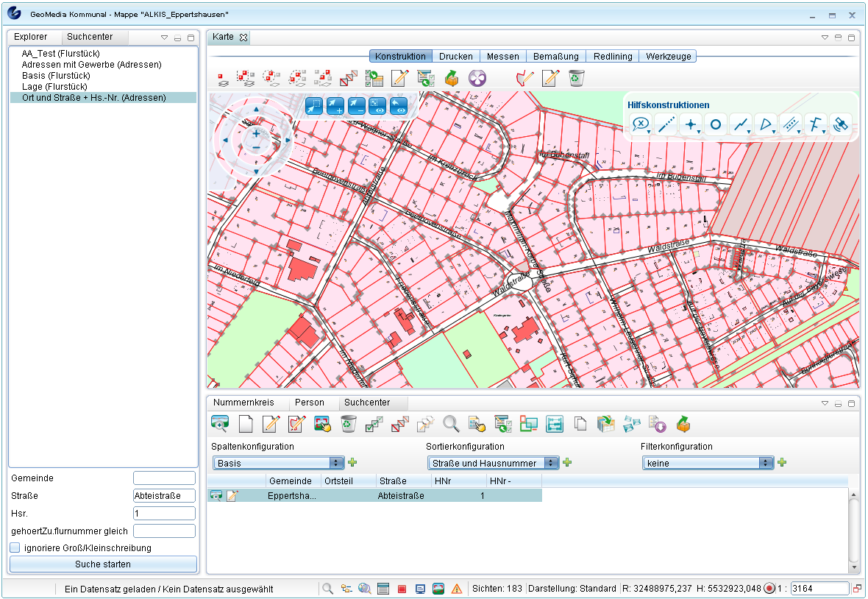Image resolution: width=868 pixels, height=599 pixels.
Task: Expand the Filterkonfiguration 'keine' dropdown
Action: [x=708, y=463]
